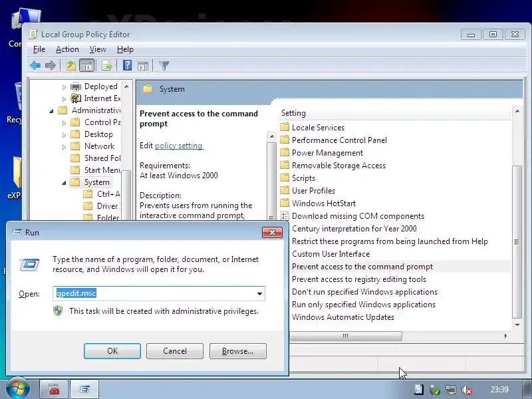
Task: Open the Action menu
Action: click(x=67, y=49)
